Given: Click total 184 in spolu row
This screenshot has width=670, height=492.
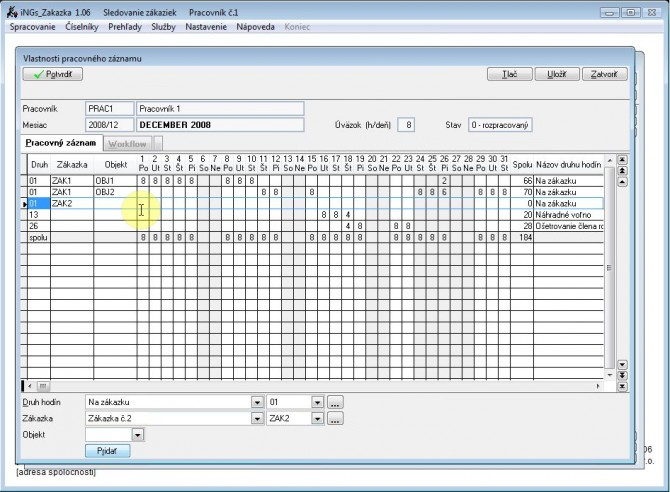Looking at the screenshot, I should click(x=522, y=237).
